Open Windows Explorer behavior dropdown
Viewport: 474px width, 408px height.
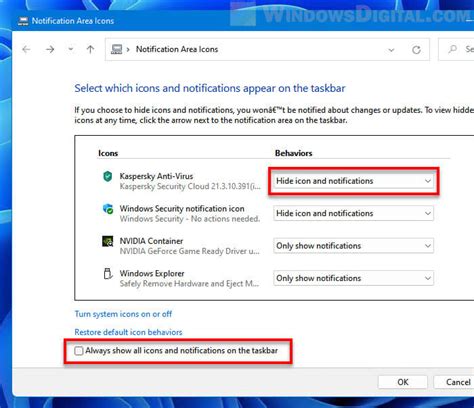(x=353, y=278)
